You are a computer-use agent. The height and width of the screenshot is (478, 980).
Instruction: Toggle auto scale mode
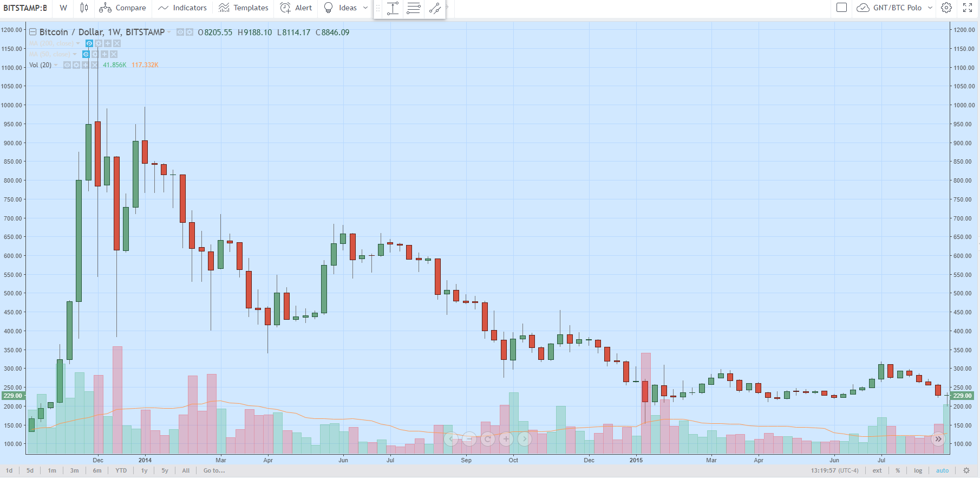(x=943, y=470)
